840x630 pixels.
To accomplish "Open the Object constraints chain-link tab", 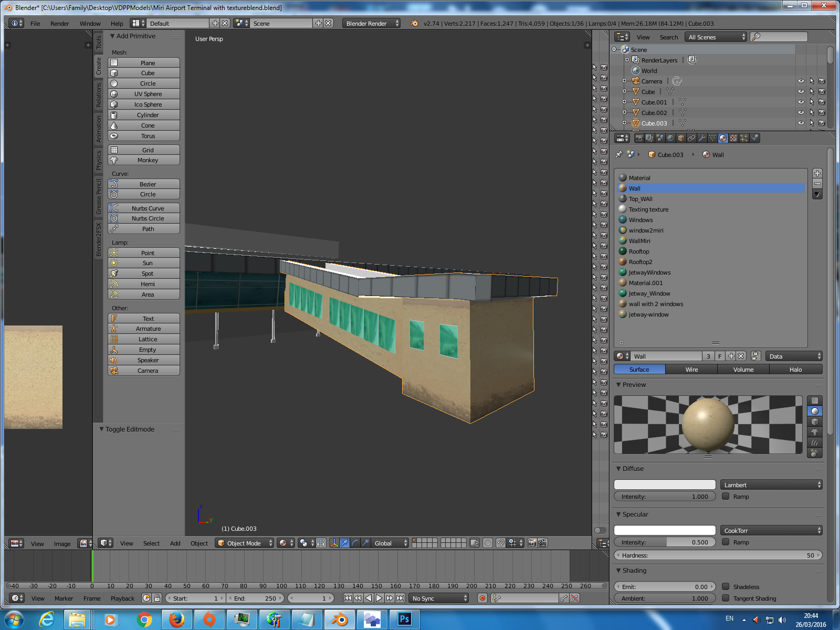I will pyautogui.click(x=691, y=138).
